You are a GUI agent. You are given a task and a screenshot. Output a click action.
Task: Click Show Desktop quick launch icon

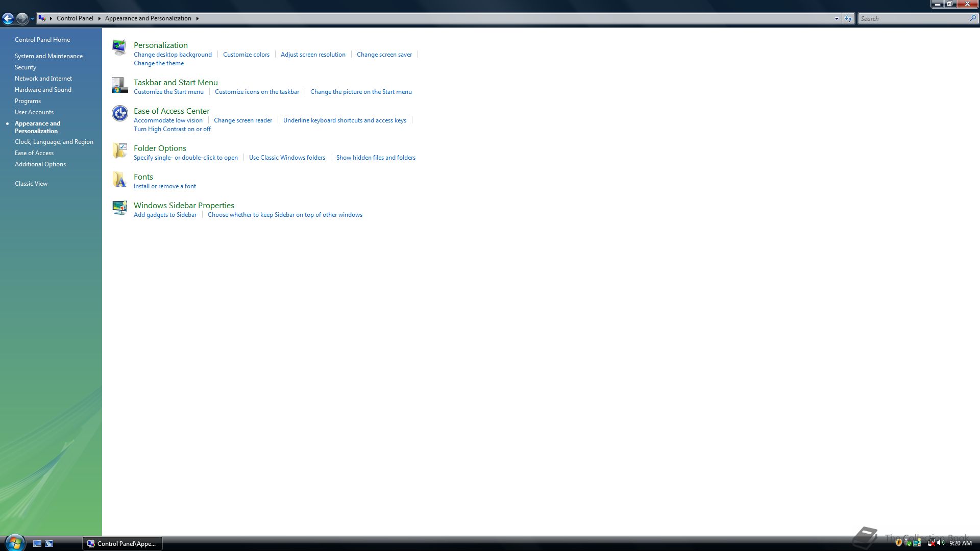[37, 544]
